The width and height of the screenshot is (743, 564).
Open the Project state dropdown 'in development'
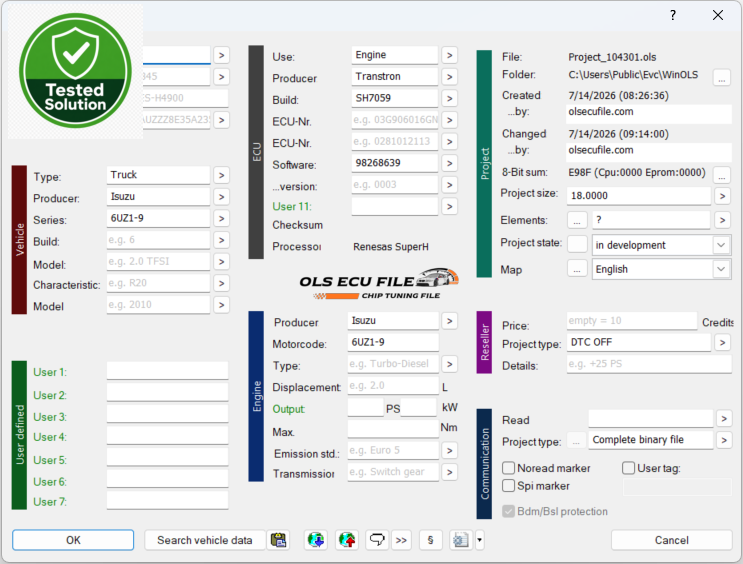[661, 245]
